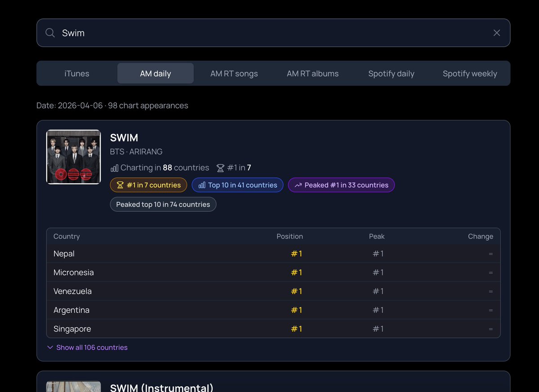Select the Top 10 in 41 countries badge
Viewport: 539px width, 392px height.
(238, 185)
